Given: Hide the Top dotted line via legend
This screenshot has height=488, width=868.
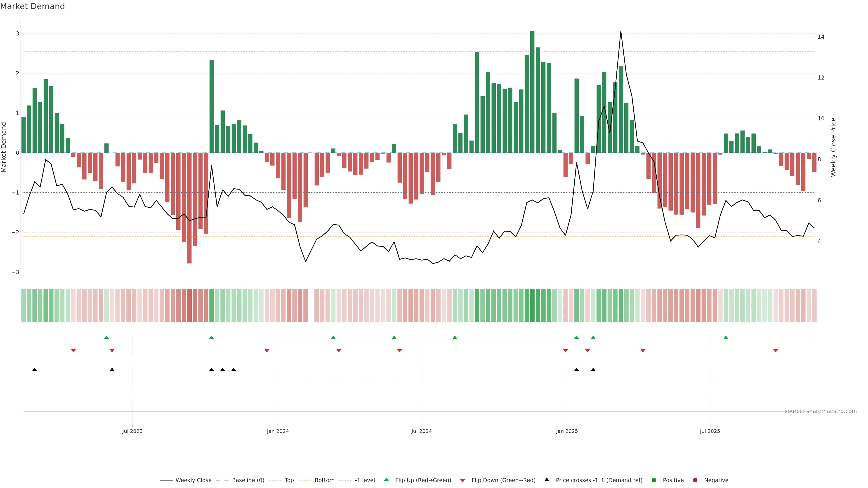Looking at the screenshot, I should coord(289,480).
